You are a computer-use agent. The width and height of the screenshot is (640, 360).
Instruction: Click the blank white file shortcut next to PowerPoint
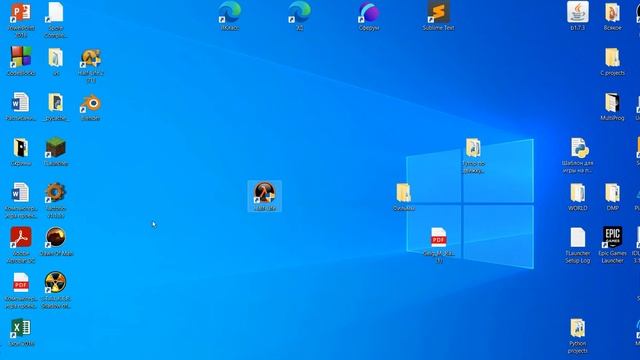click(56, 20)
